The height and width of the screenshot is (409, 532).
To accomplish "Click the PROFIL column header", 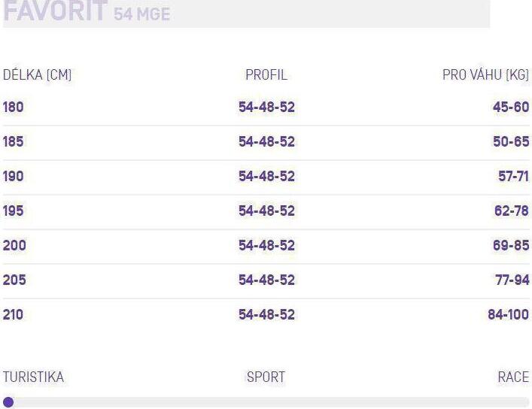I will (x=266, y=75).
